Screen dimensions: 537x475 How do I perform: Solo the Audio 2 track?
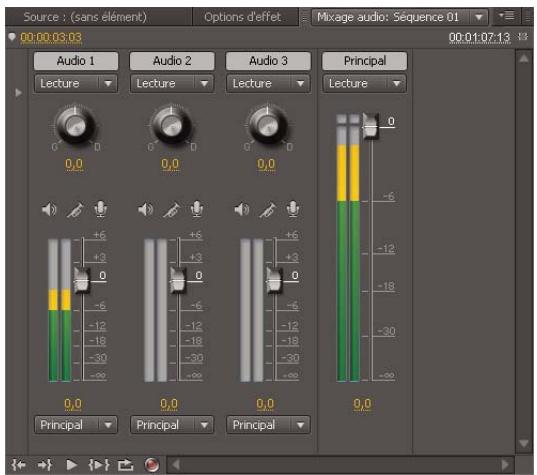(171, 210)
